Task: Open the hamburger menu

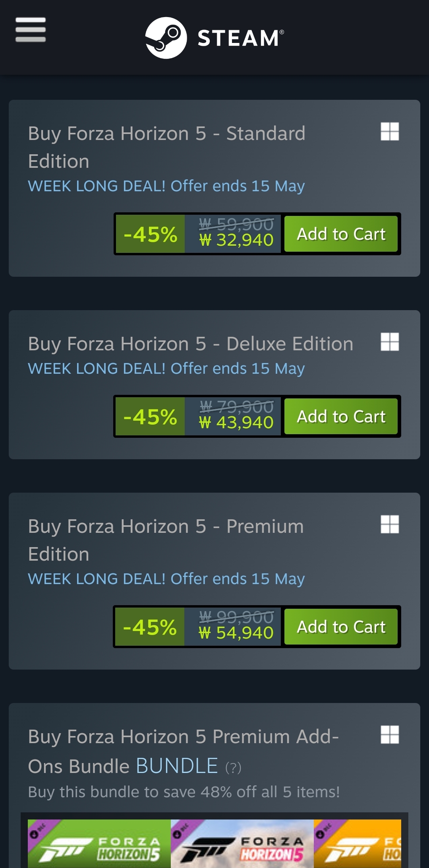Action: pos(31,29)
